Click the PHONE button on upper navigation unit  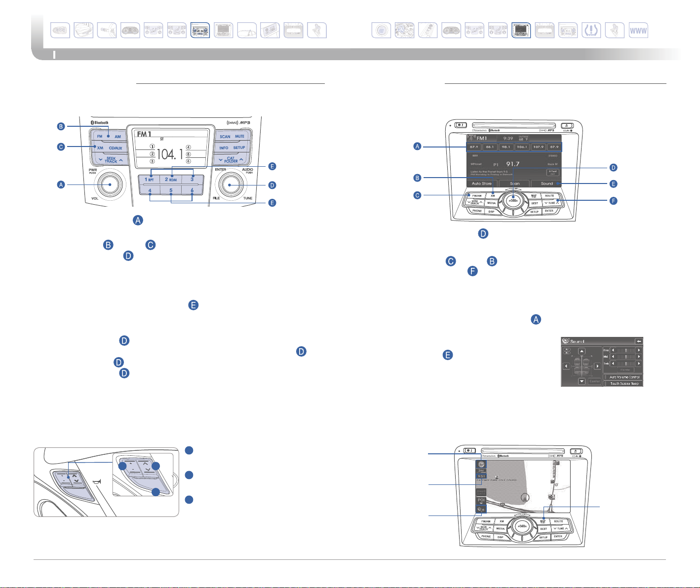pos(477,211)
